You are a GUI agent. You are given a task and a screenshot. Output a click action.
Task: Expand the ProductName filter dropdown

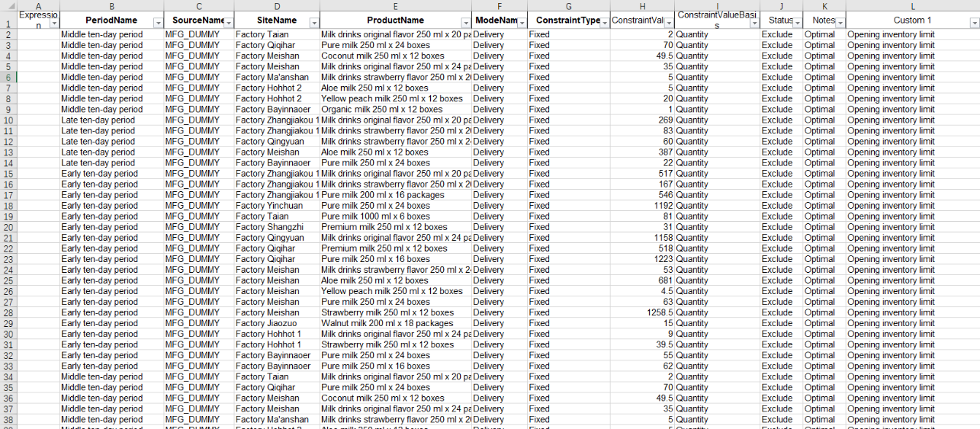[465, 24]
